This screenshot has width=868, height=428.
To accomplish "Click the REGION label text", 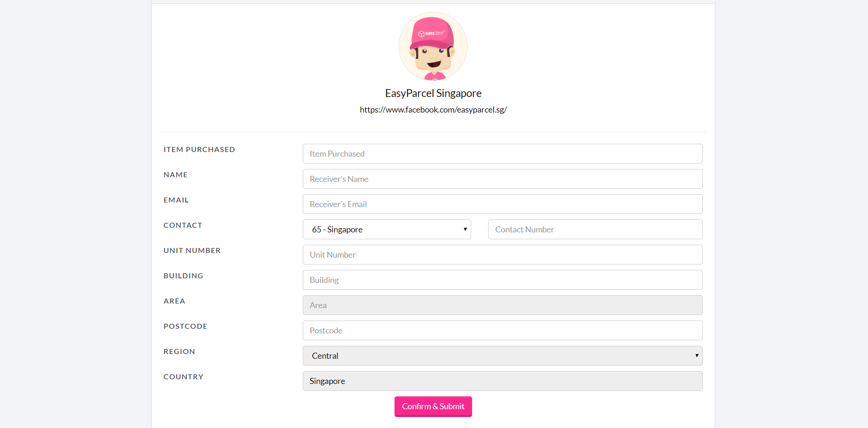I will (x=179, y=352).
